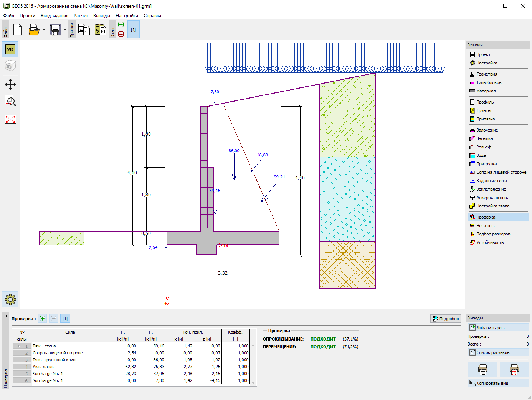Select Проверка number [1] button
Screen dimensions: 532x400
(65, 319)
